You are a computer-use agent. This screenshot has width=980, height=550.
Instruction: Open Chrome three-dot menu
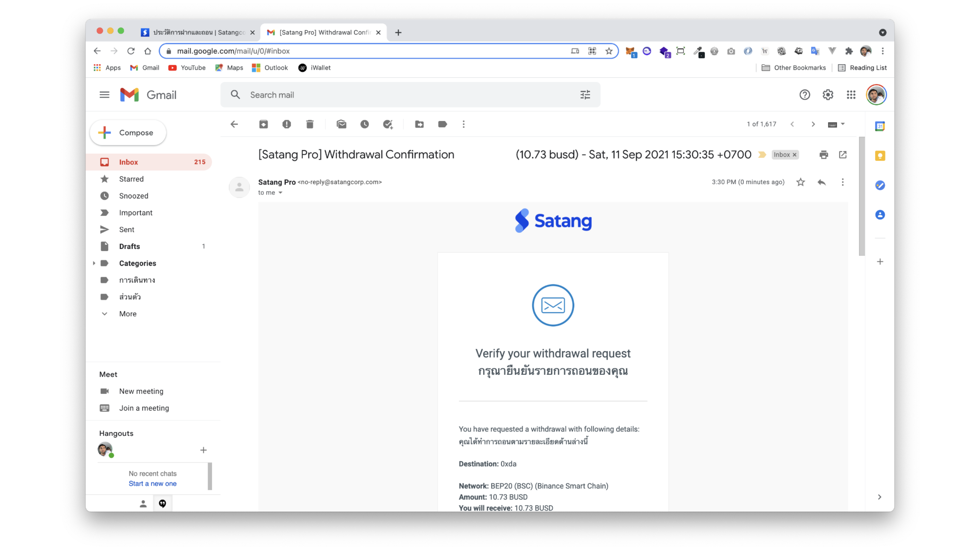tap(883, 51)
